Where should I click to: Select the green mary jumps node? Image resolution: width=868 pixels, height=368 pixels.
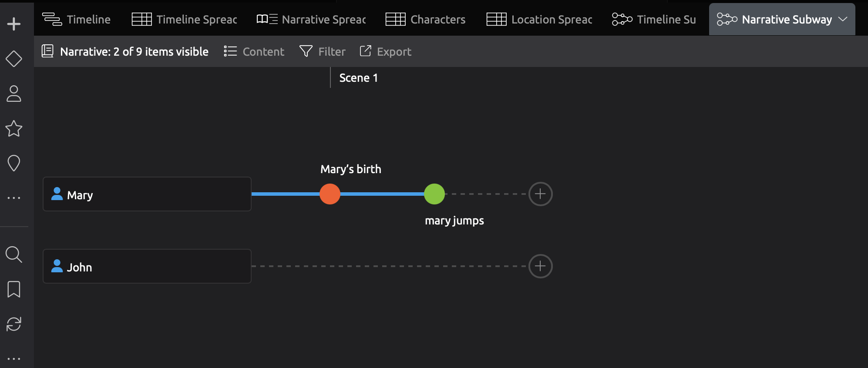pos(434,194)
